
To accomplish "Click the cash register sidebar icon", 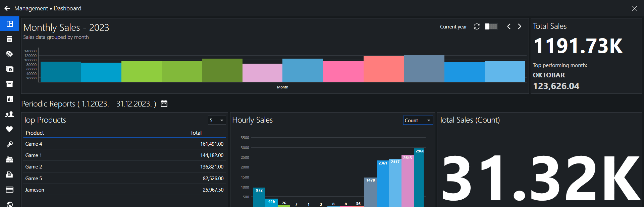I will 10,159.
